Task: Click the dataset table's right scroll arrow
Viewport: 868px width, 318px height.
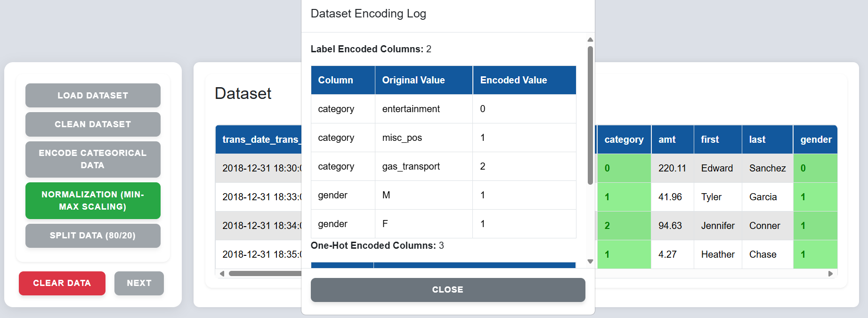Action: coord(830,274)
